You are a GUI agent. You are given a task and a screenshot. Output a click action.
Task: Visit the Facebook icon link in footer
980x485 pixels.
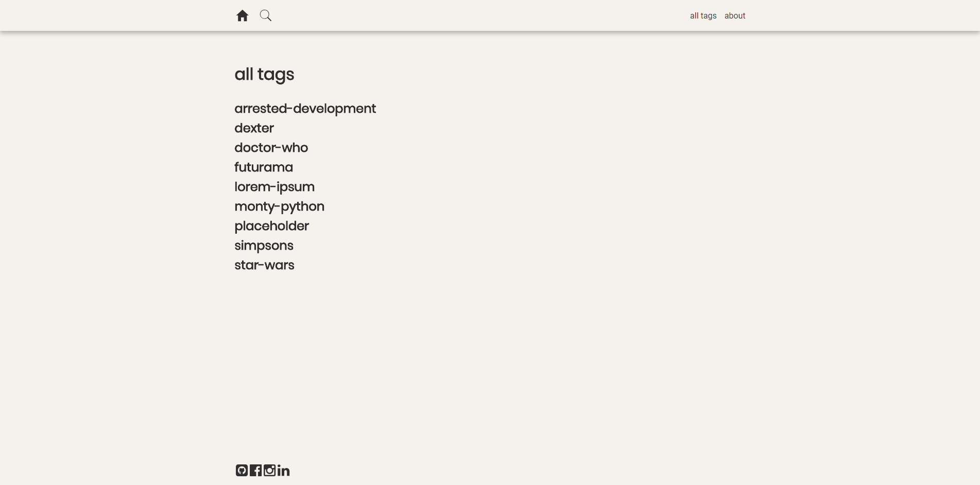(255, 471)
